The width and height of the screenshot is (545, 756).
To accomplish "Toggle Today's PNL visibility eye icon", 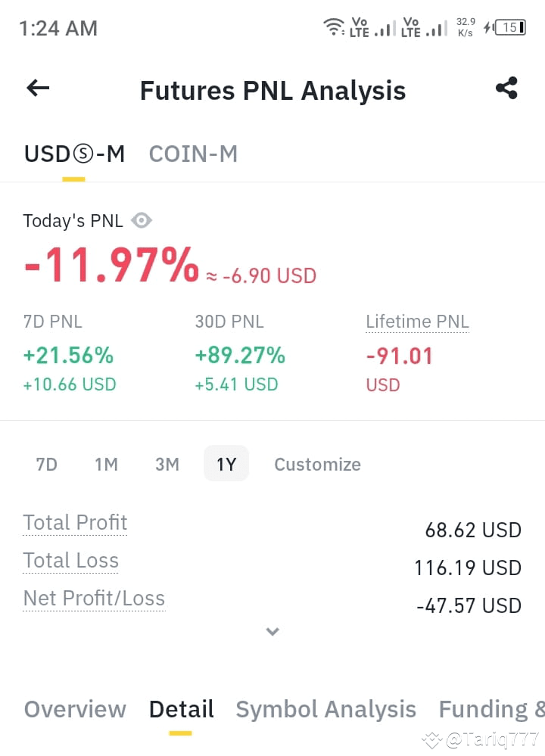I will 142,221.
